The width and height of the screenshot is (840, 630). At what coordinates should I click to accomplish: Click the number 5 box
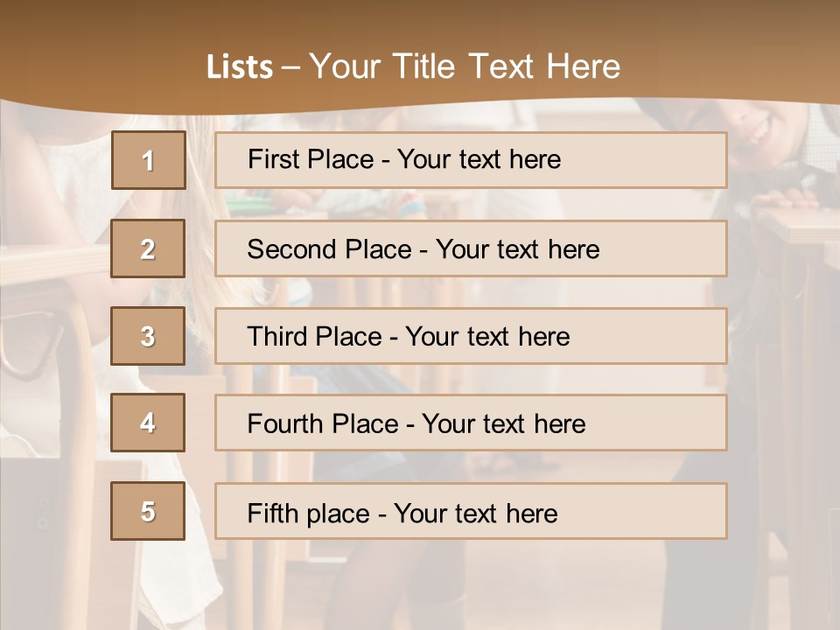click(x=148, y=511)
